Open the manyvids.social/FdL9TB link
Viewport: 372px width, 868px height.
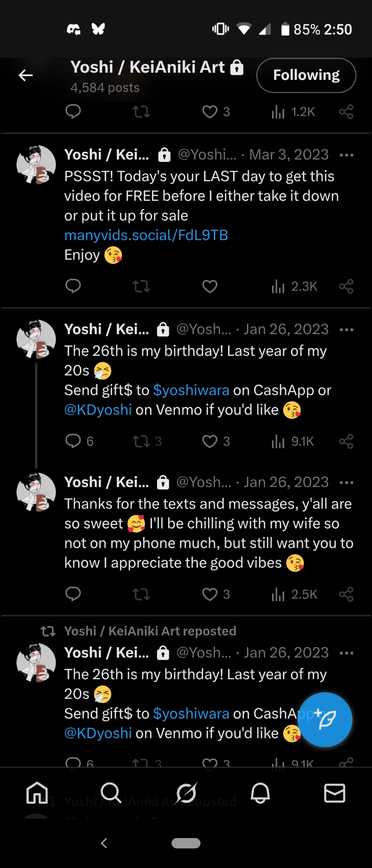pos(146,235)
